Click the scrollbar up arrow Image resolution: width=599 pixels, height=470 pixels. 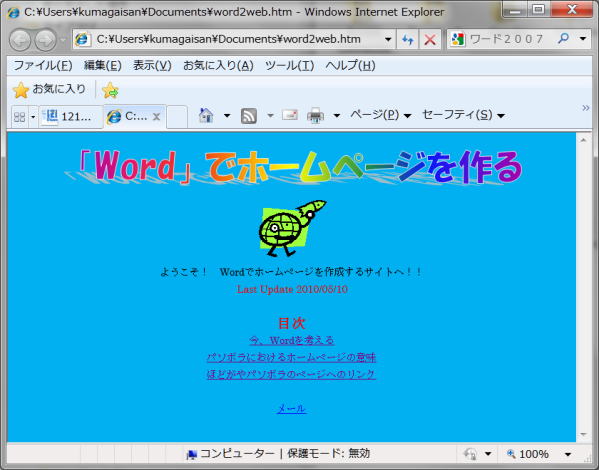pos(583,140)
